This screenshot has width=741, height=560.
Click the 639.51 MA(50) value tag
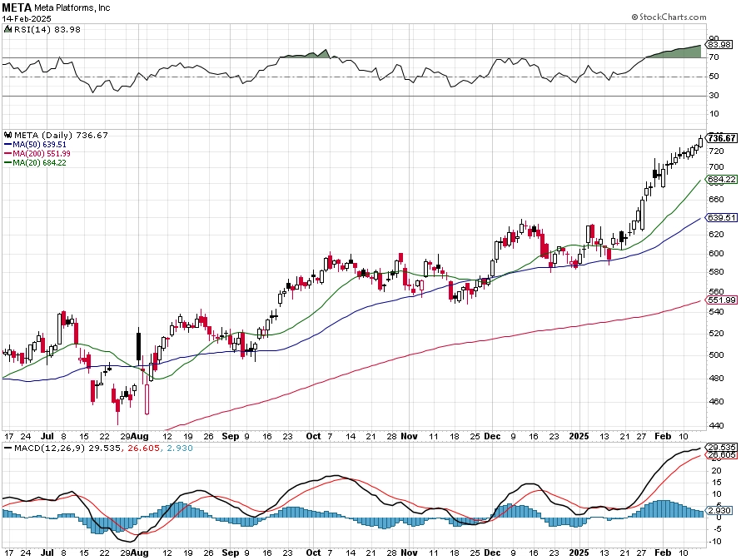722,218
